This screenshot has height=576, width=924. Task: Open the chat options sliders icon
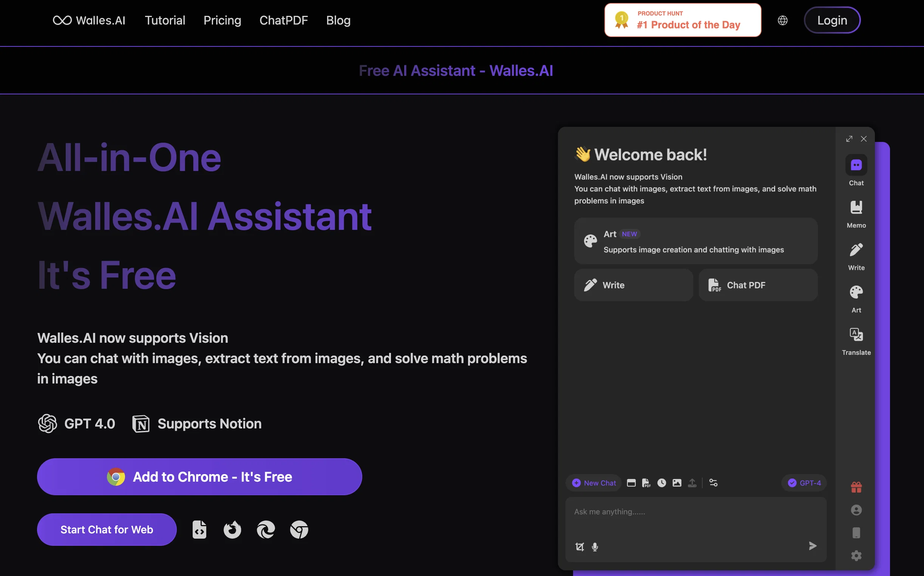pos(713,483)
